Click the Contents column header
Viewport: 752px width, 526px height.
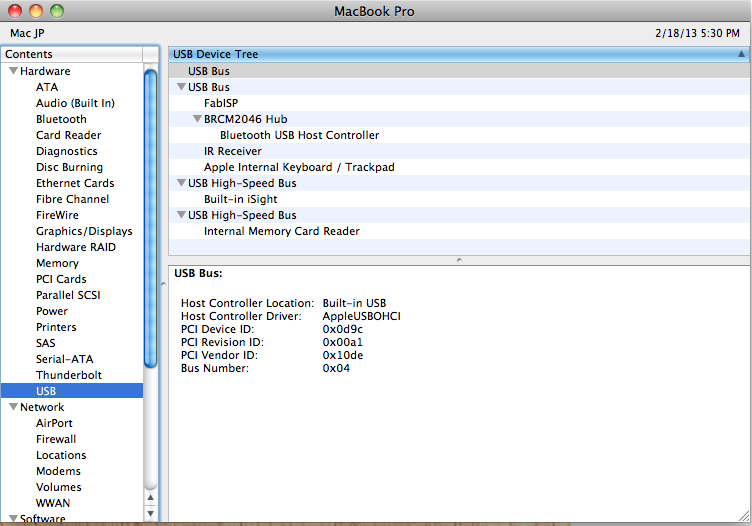[72, 54]
